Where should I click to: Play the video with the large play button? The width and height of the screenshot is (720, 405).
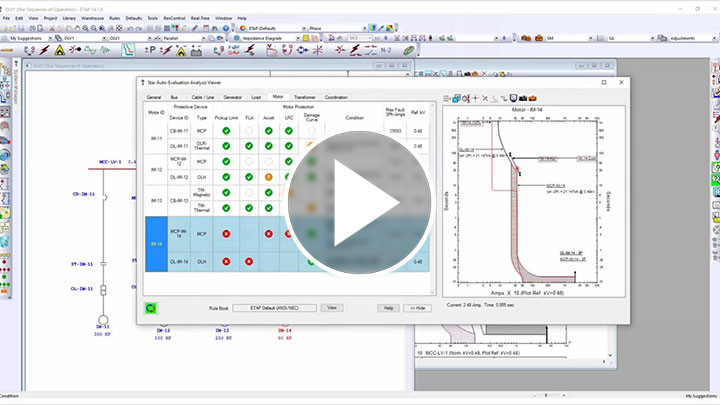tap(359, 202)
